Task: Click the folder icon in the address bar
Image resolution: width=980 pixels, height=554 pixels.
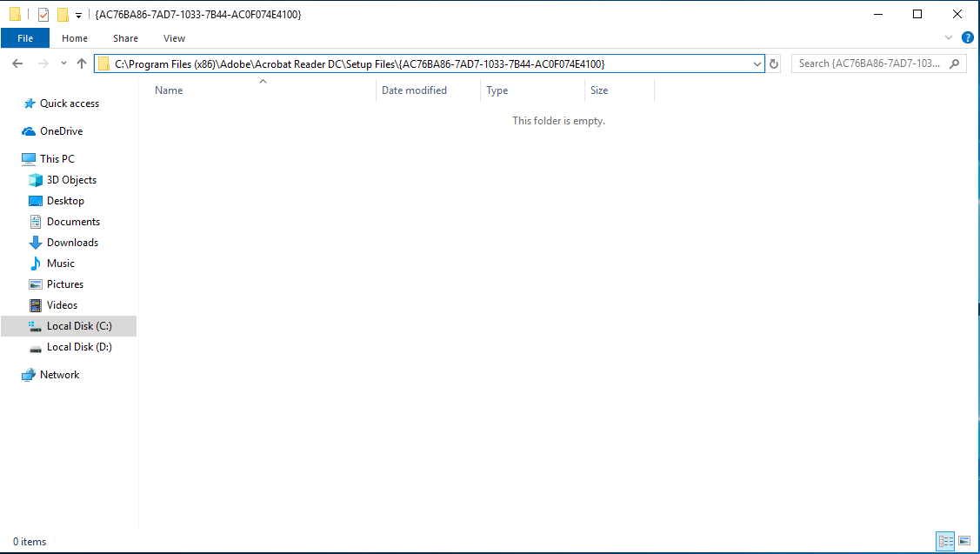Action: [103, 63]
